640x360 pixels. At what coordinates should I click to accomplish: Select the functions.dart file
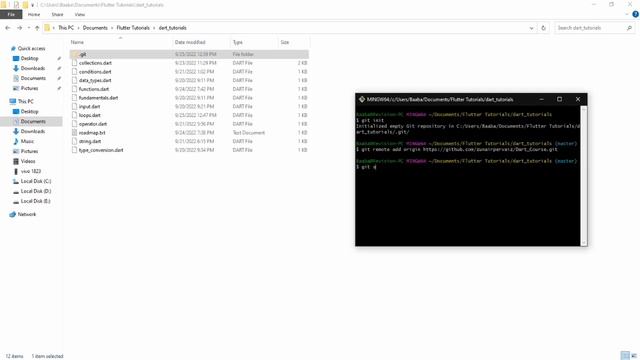coord(94,89)
